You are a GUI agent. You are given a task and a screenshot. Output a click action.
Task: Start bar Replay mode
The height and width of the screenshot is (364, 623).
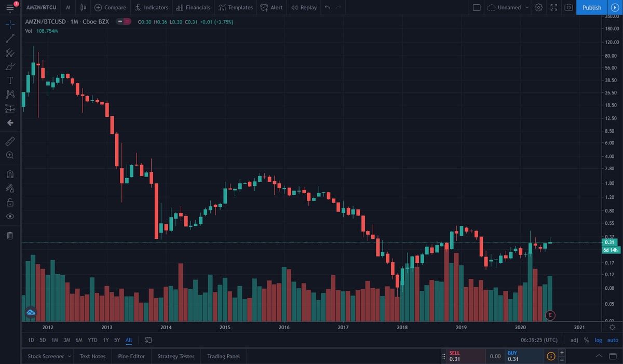point(304,7)
